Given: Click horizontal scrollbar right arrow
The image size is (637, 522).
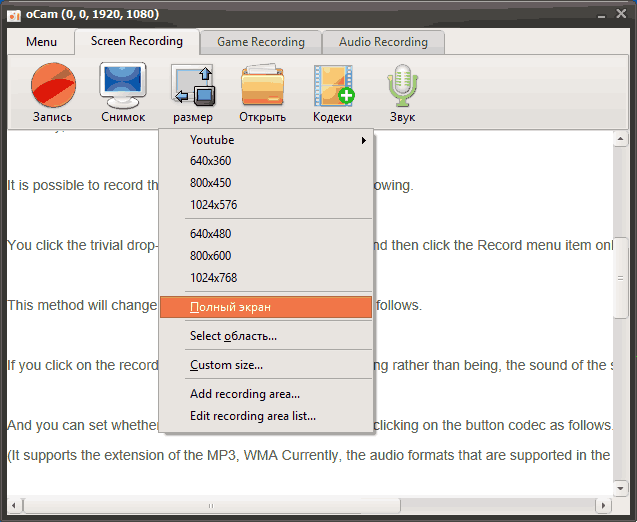Looking at the screenshot, I should [603, 506].
